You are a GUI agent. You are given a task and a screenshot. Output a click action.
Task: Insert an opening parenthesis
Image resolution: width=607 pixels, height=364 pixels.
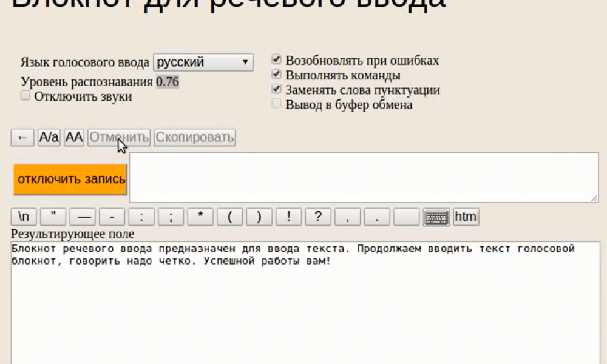pos(229,217)
